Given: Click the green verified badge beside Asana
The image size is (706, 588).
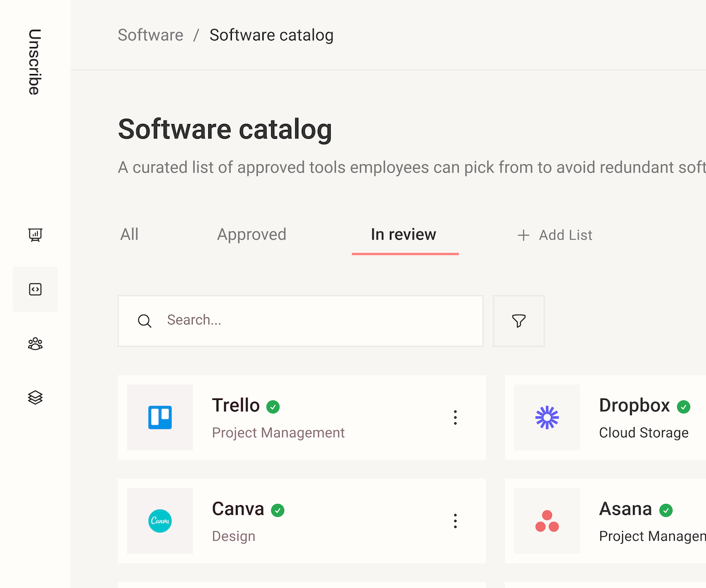Looking at the screenshot, I should 665,510.
